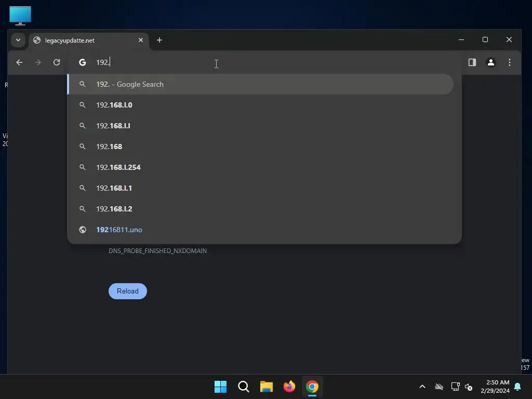Screen dimensions: 532x399
Task: Open the side panel icon
Action: click(x=472, y=62)
